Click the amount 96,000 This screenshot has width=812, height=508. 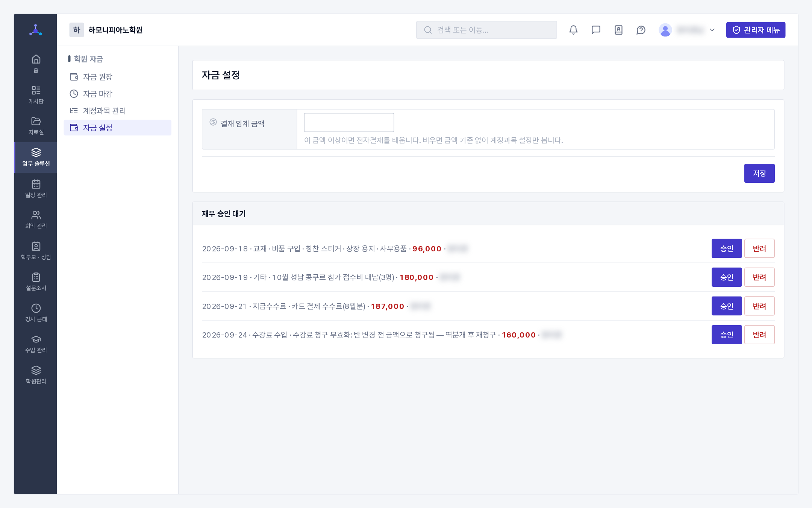[x=427, y=249]
